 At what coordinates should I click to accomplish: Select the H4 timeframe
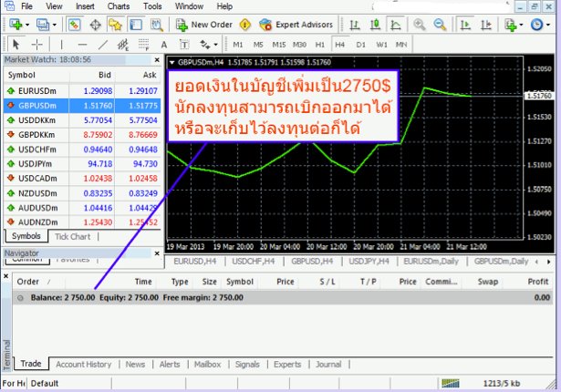(x=340, y=45)
